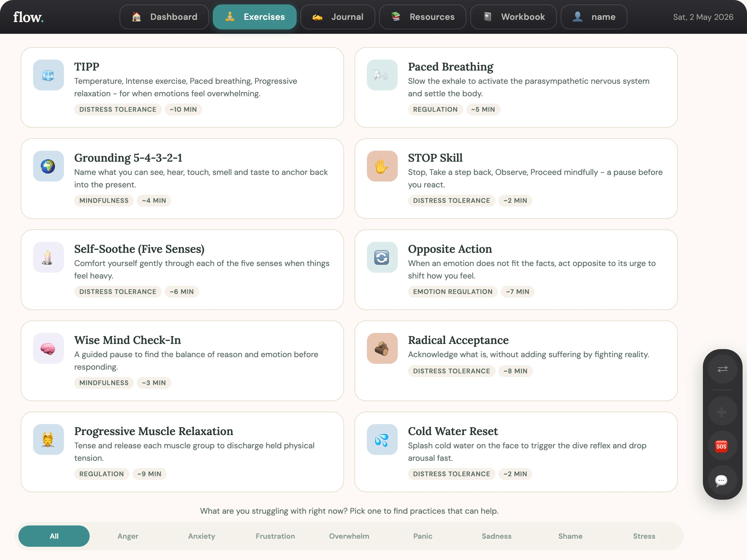Select the All filter pill
Image resolution: width=747 pixels, height=560 pixels.
click(x=54, y=536)
